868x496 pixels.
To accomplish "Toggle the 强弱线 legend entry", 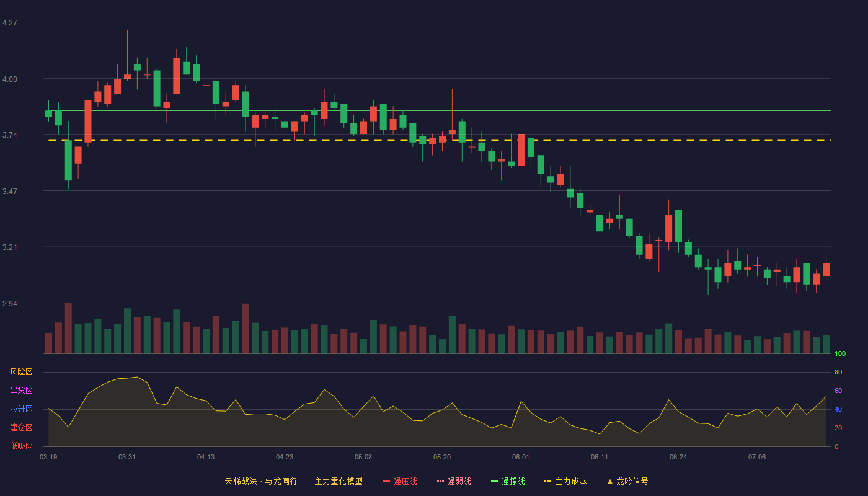I will coord(454,481).
